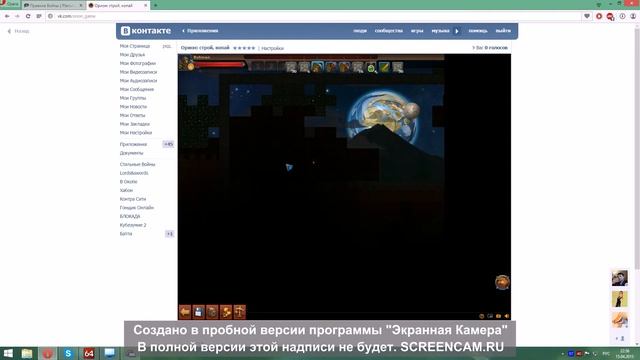Click the player avatar portrait in game

point(187,63)
